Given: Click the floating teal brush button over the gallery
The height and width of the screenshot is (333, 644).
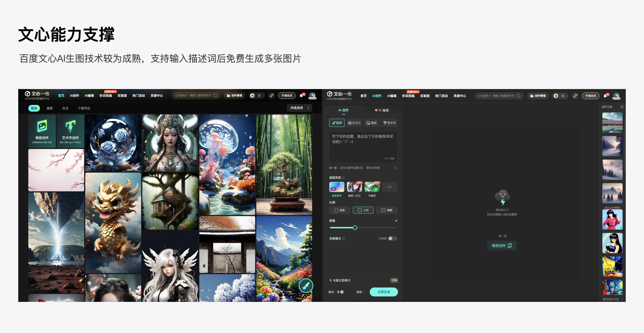Looking at the screenshot, I should pos(306,286).
